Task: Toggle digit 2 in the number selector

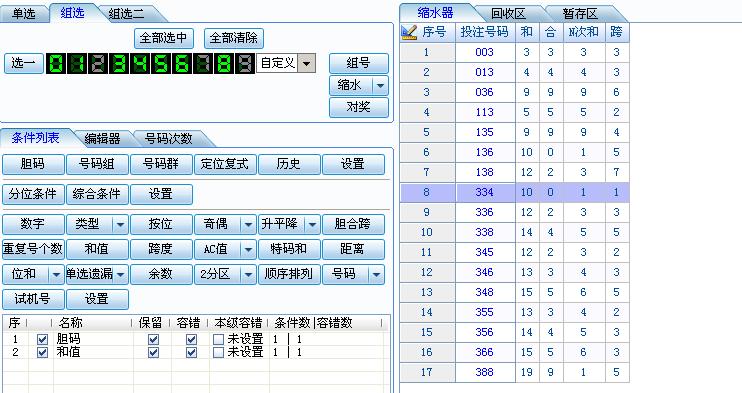Action: [98, 63]
